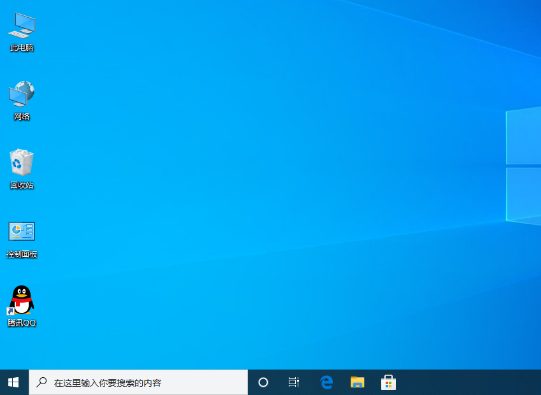Open File Explorer from the taskbar
Screen dimensions: 541x395
click(357, 382)
